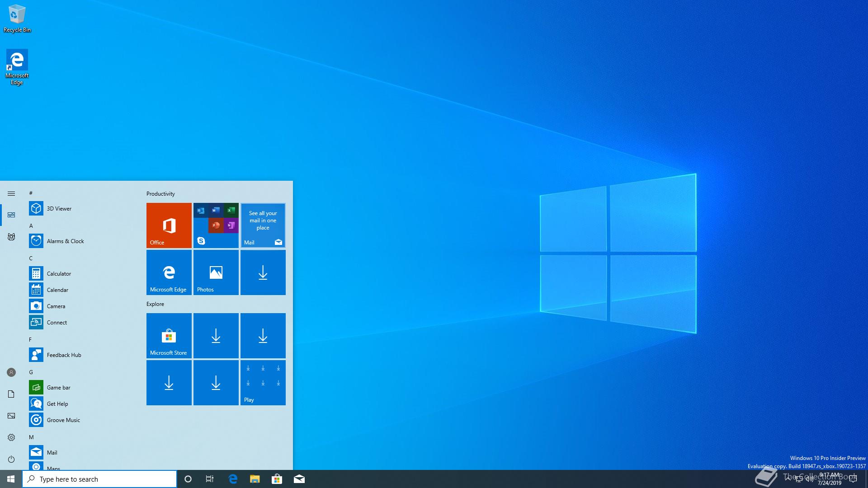Open the Documents icon in Start sidebar
The width and height of the screenshot is (868, 488).
coord(11,394)
